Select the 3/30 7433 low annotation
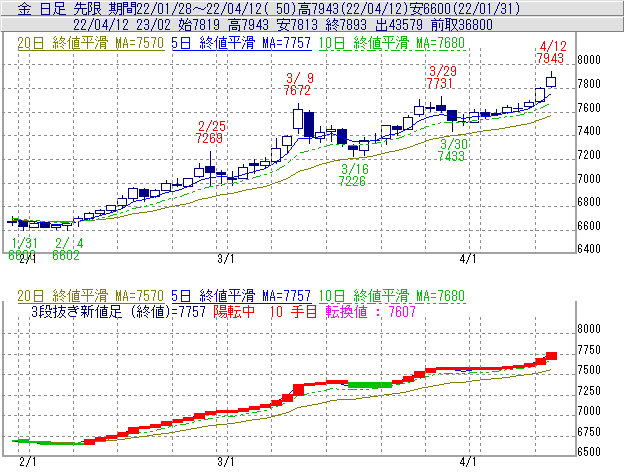The width and height of the screenshot is (624, 475). tap(452, 150)
